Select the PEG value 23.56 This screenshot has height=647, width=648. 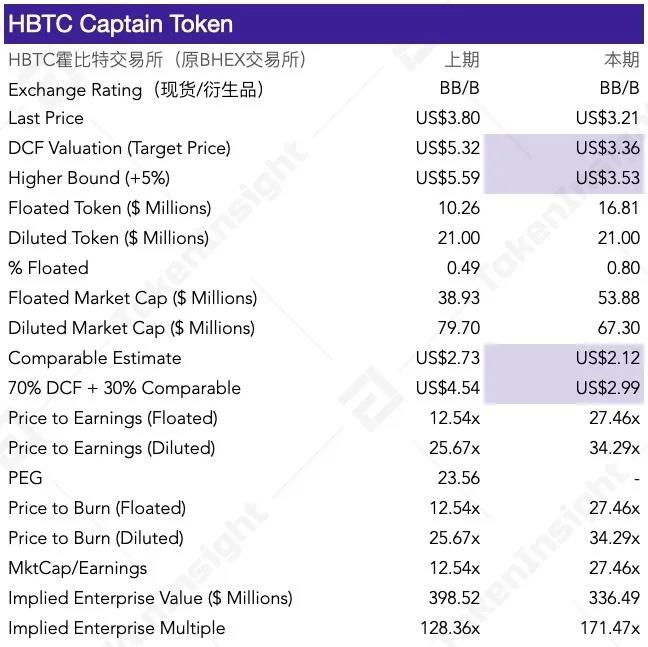click(x=458, y=478)
